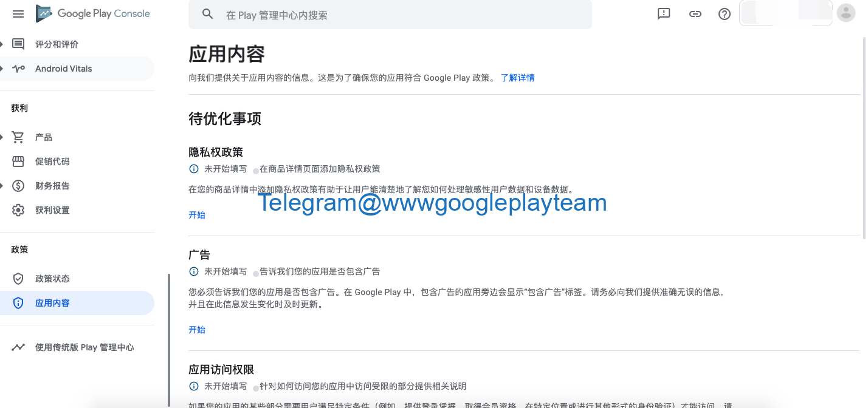Switch to 使用传统版 Play 管理中心
This screenshot has width=868, height=408.
84,347
